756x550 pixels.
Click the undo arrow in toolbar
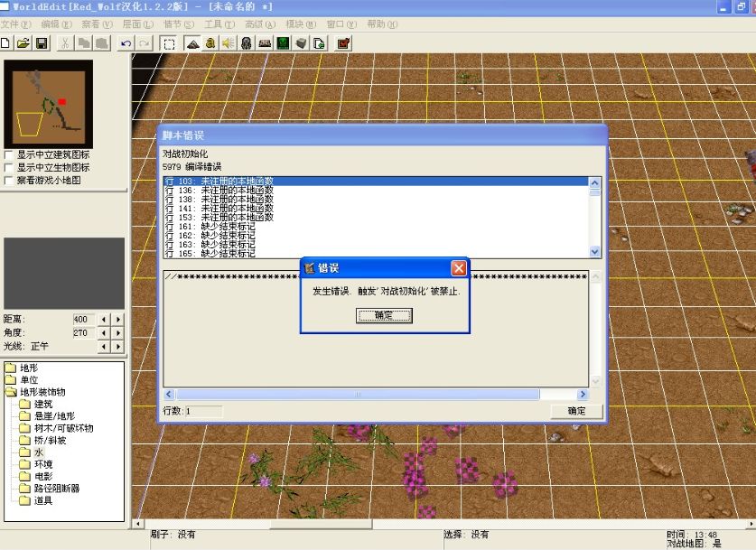(126, 42)
